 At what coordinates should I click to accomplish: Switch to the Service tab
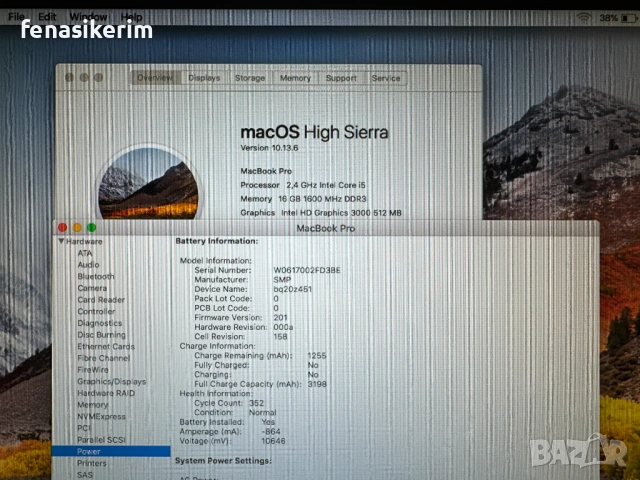click(386, 78)
